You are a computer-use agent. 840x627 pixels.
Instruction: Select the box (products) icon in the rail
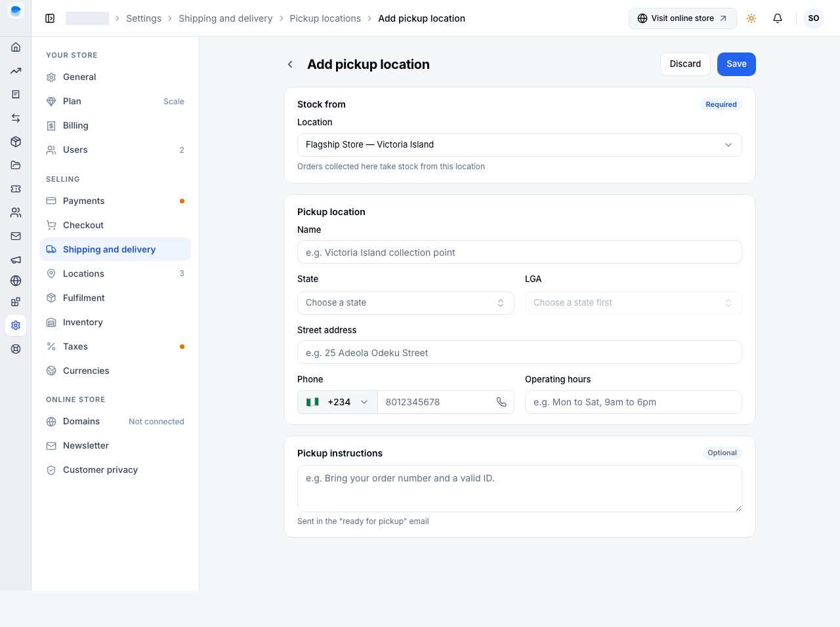(x=16, y=142)
